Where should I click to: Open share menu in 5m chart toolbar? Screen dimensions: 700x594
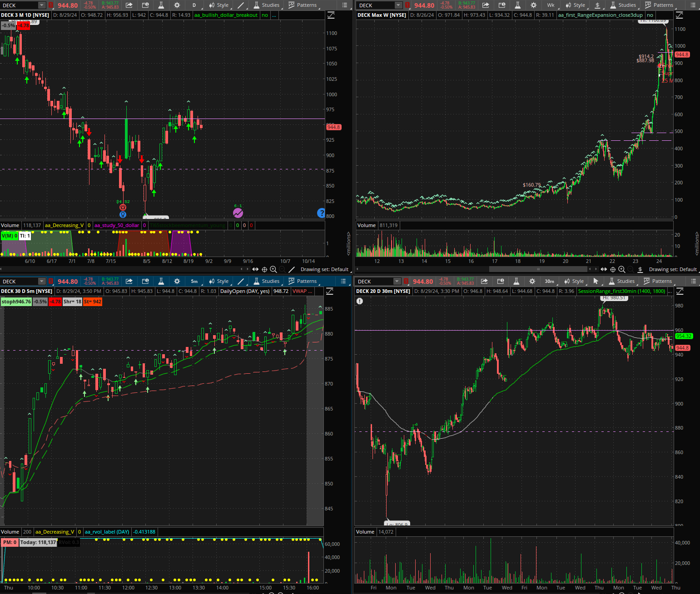(x=129, y=281)
